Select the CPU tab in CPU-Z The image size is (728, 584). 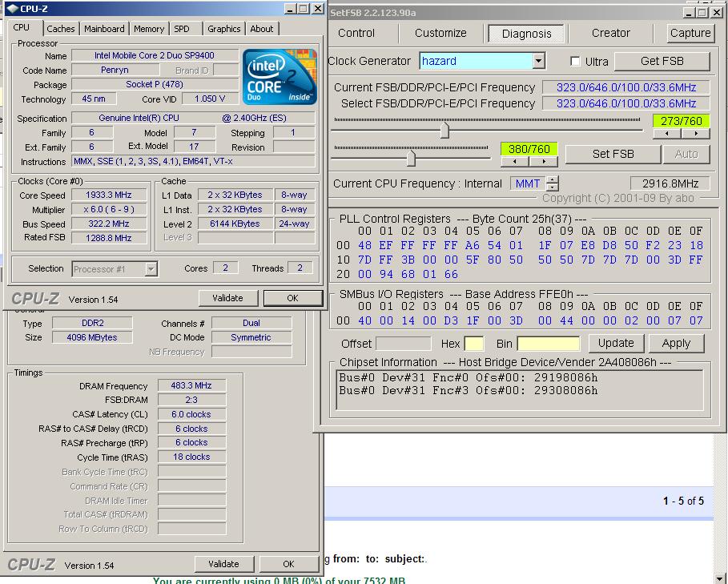pyautogui.click(x=22, y=27)
